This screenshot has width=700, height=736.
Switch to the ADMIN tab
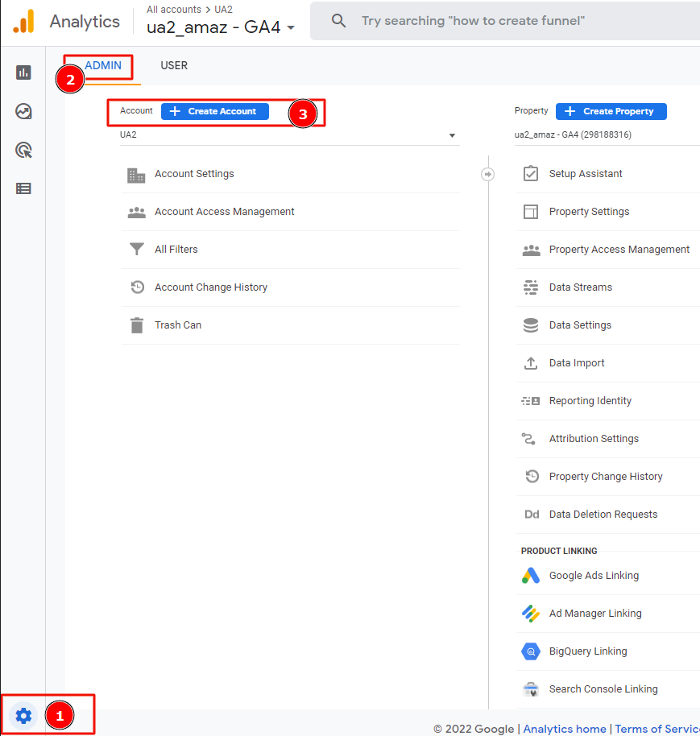click(103, 66)
